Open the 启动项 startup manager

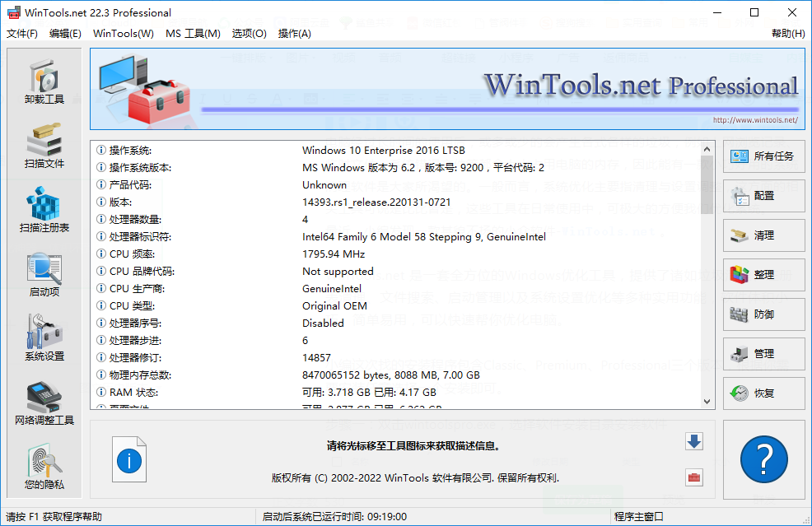tap(44, 274)
